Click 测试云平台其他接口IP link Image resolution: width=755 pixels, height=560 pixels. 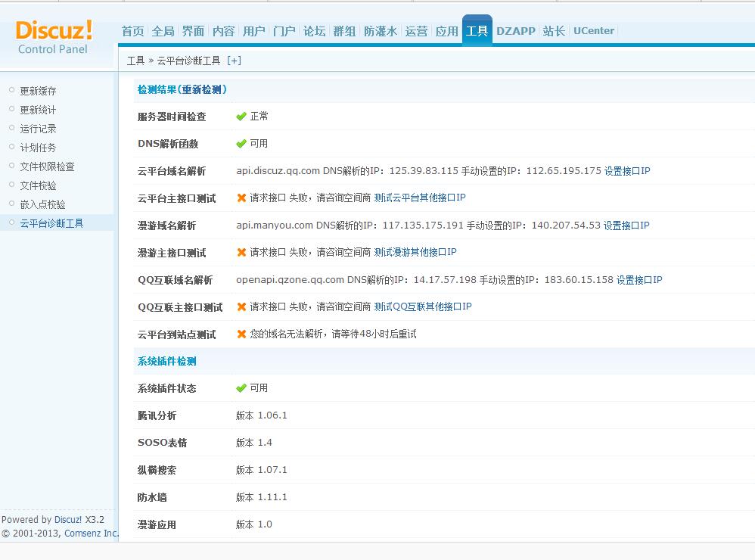click(420, 198)
